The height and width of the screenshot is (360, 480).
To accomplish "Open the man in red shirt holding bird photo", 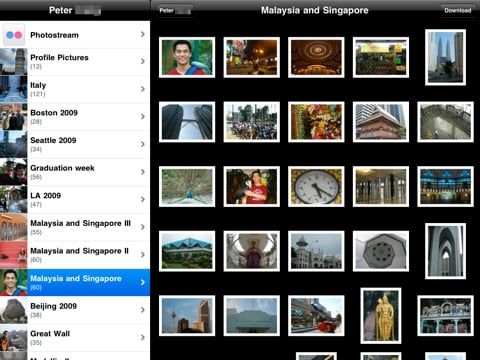I will (252, 187).
